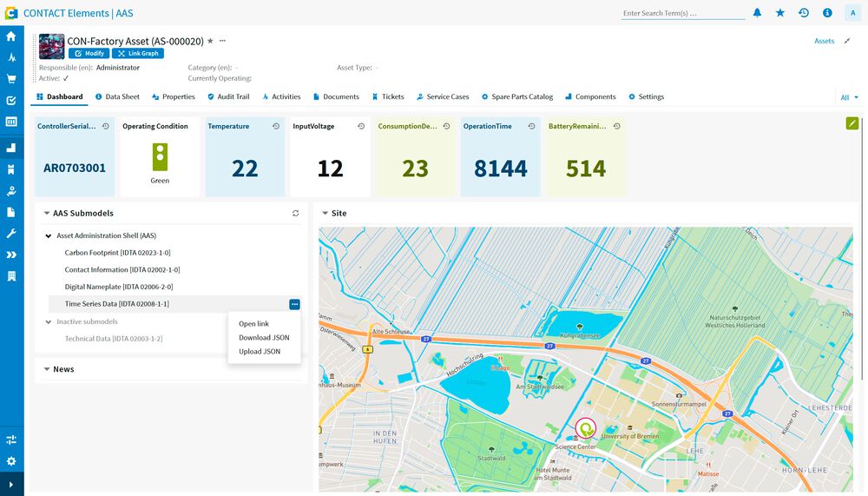Click the green dashboard edit pencil

pos(852,123)
